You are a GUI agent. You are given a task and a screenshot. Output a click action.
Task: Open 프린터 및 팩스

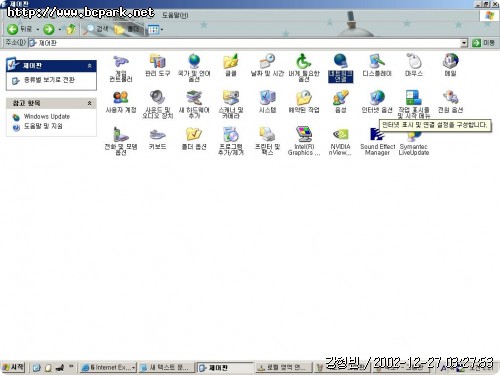[x=267, y=141]
